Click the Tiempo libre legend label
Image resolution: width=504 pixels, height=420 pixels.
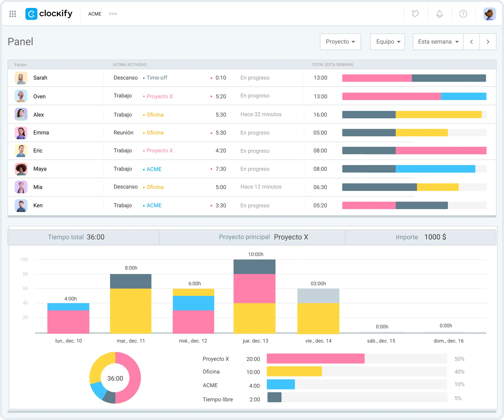point(218,399)
